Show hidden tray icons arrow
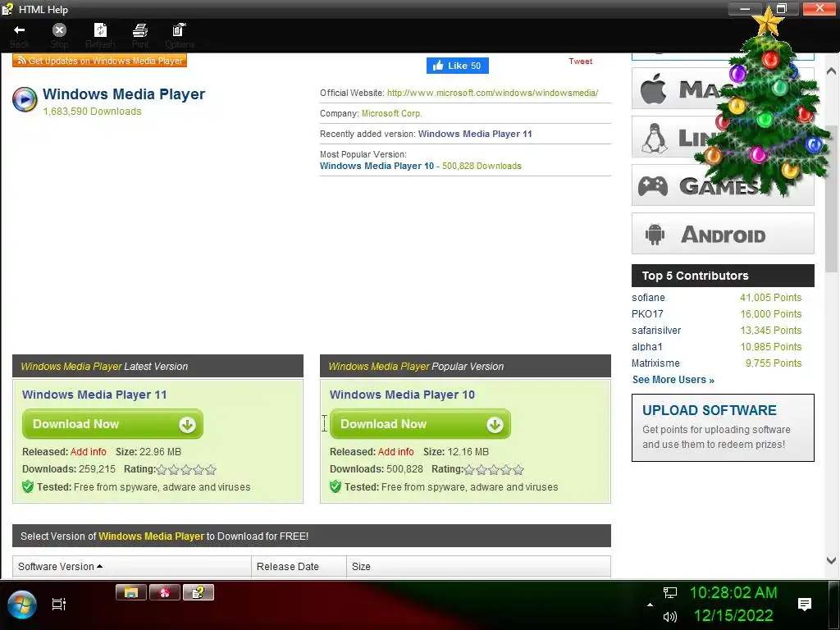 click(x=650, y=605)
